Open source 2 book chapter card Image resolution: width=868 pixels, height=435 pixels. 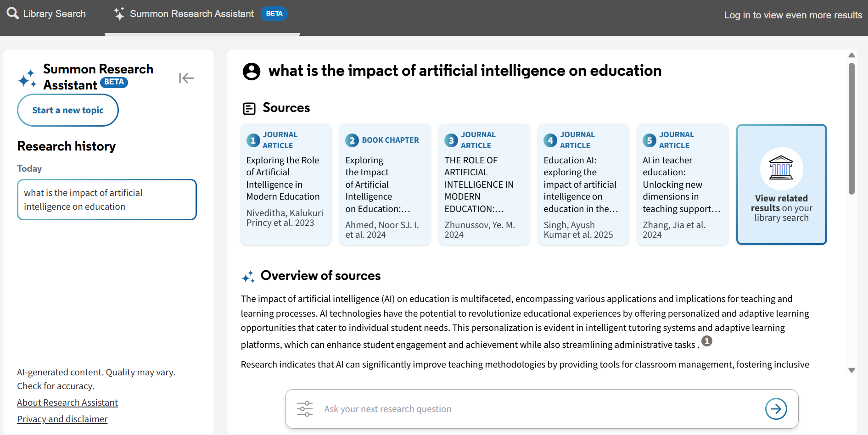385,184
